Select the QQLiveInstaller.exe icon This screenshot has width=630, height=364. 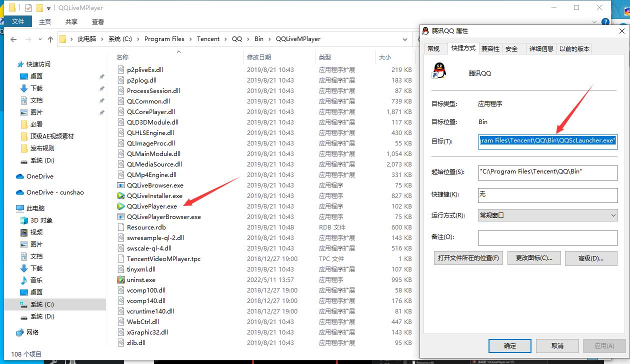click(x=120, y=195)
